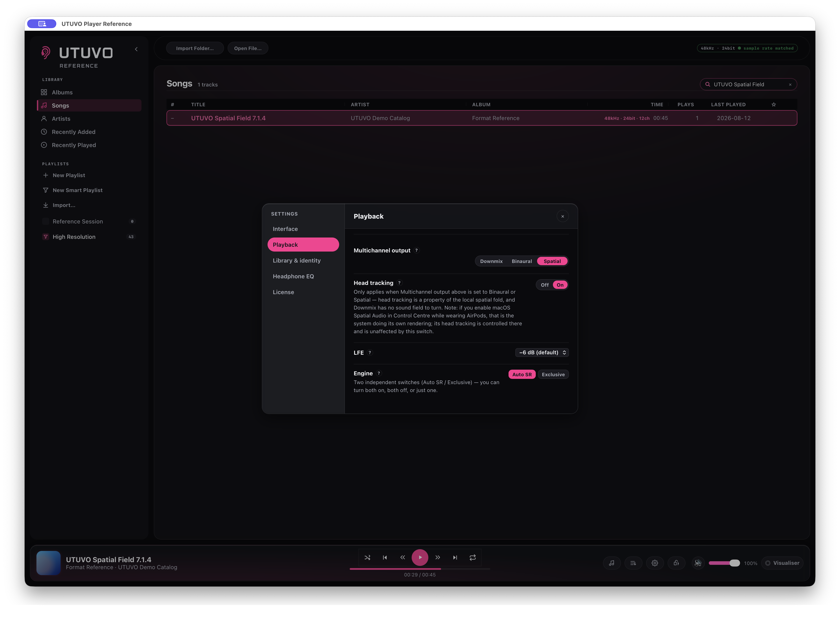
Task: Sort by the LAST PLAYED column
Action: (x=728, y=104)
